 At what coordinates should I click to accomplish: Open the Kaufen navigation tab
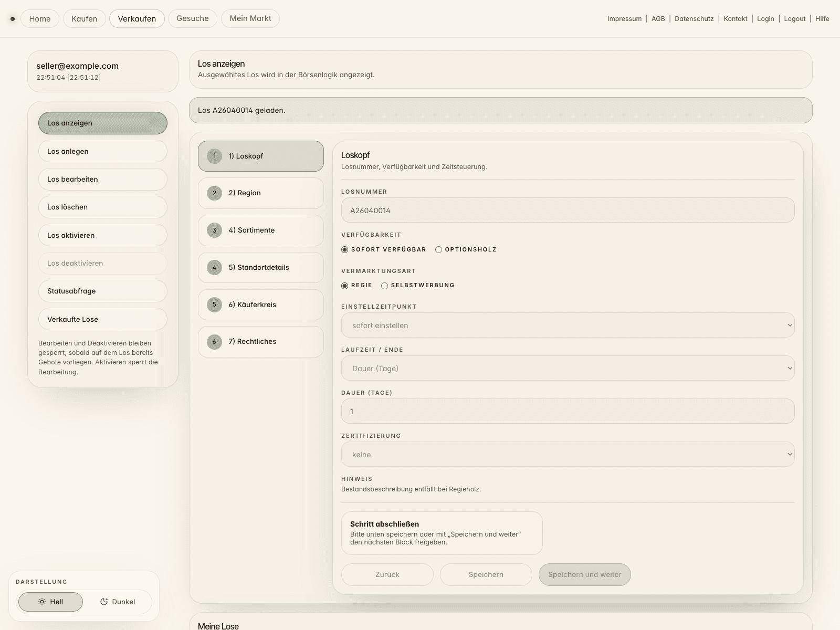pyautogui.click(x=85, y=19)
